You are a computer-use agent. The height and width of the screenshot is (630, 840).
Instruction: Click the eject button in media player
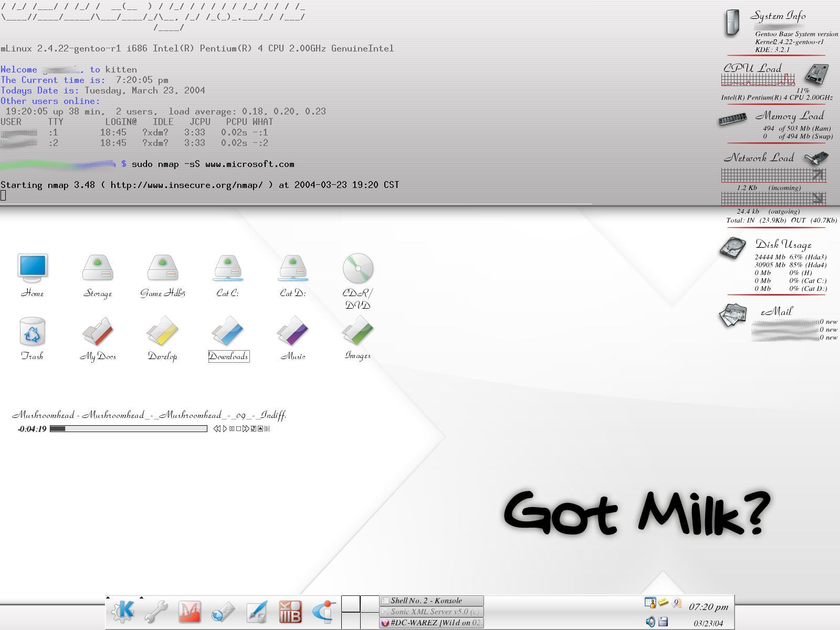pos(260,428)
